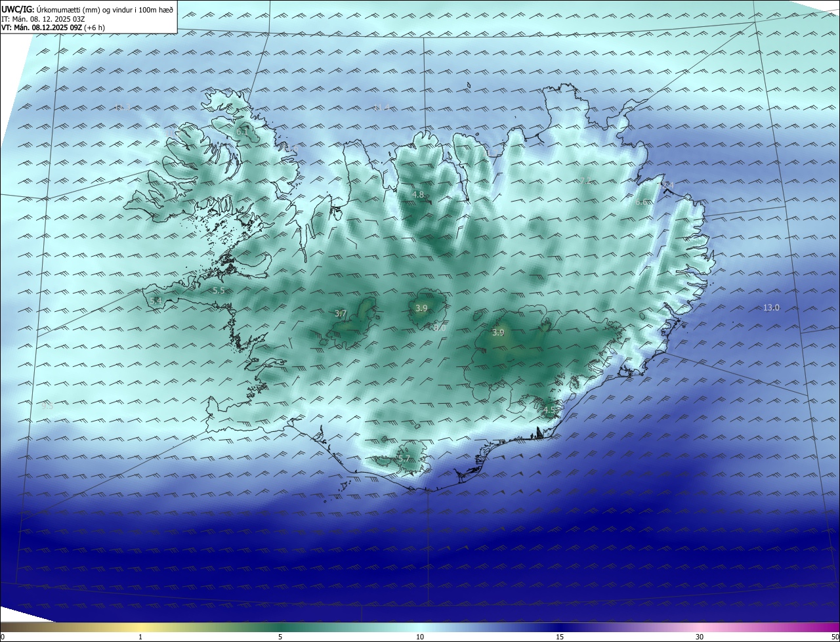The width and height of the screenshot is (840, 642).
Task: Click the 12.4 value on the northeast coast
Action: 666,186
